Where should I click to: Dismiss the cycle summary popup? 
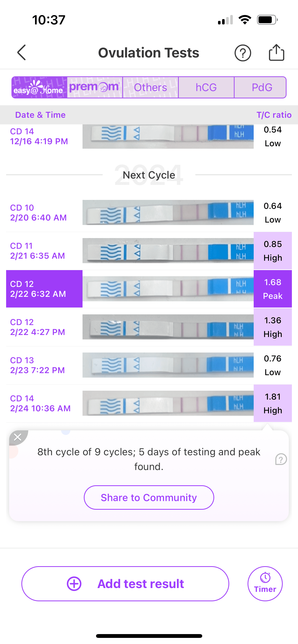click(x=18, y=437)
